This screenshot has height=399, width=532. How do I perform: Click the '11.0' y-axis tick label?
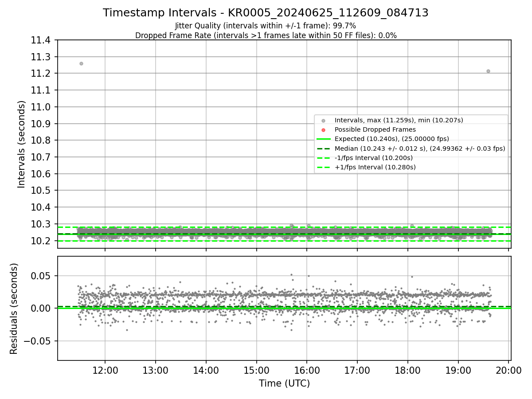pos(41,107)
